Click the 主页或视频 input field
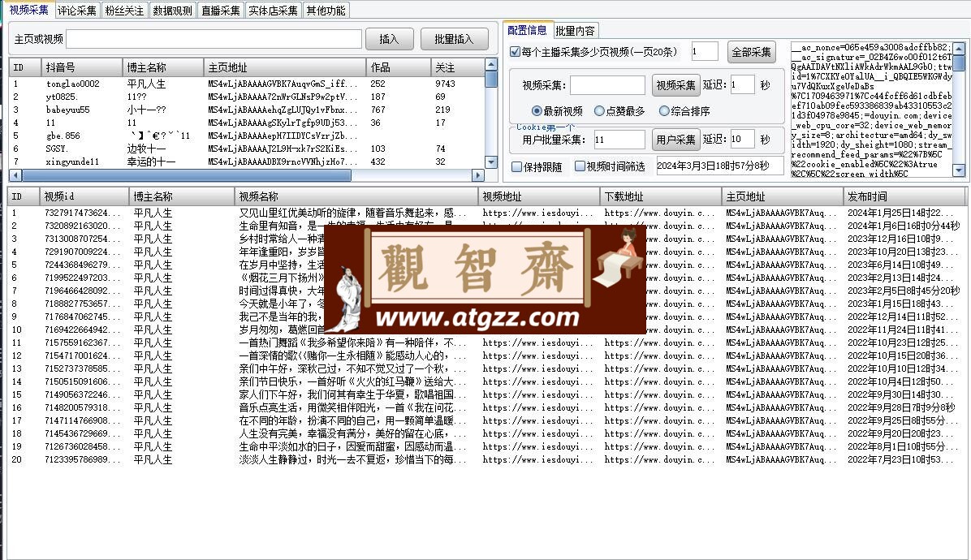This screenshot has height=560, width=971. click(x=214, y=39)
